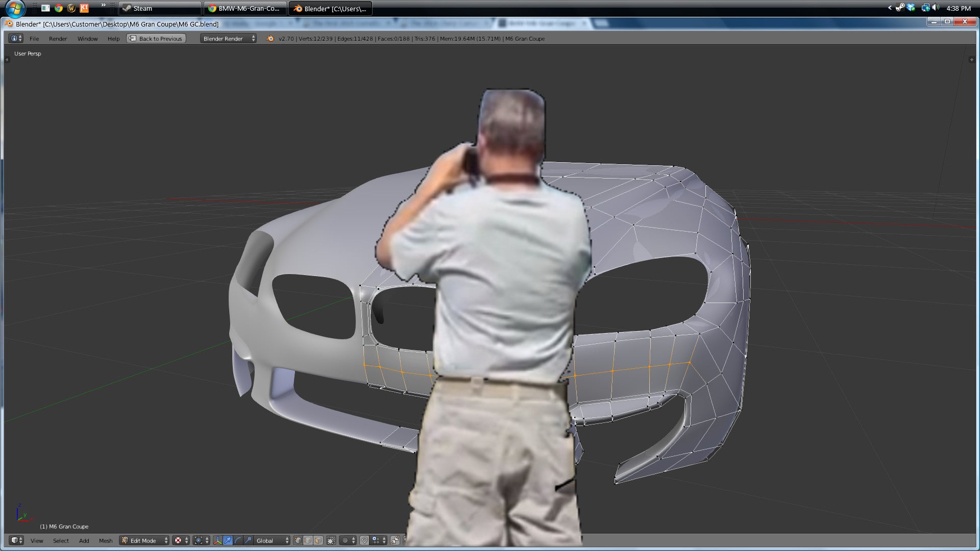Open the Add menu in viewport header
The width and height of the screenshot is (980, 551).
84,541
